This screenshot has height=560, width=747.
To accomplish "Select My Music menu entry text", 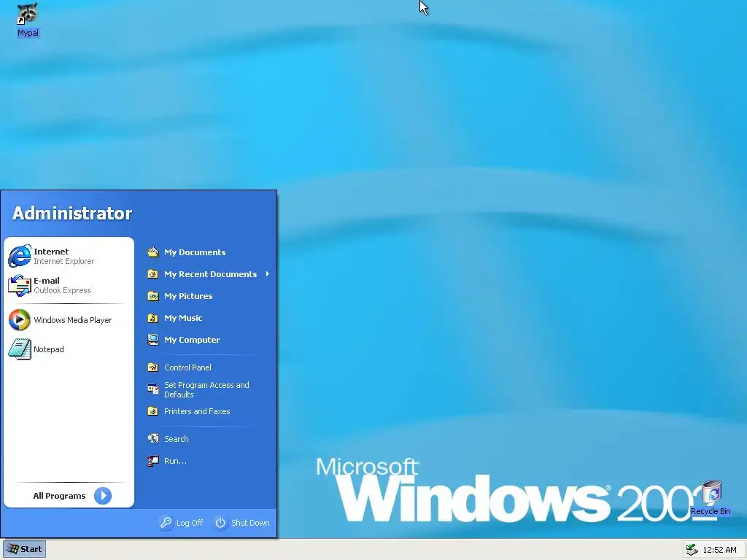I will (x=183, y=318).
